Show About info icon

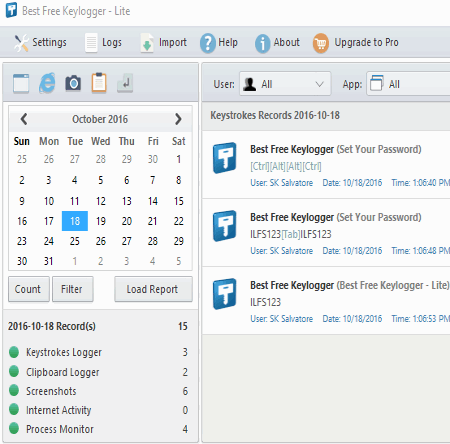[262, 43]
